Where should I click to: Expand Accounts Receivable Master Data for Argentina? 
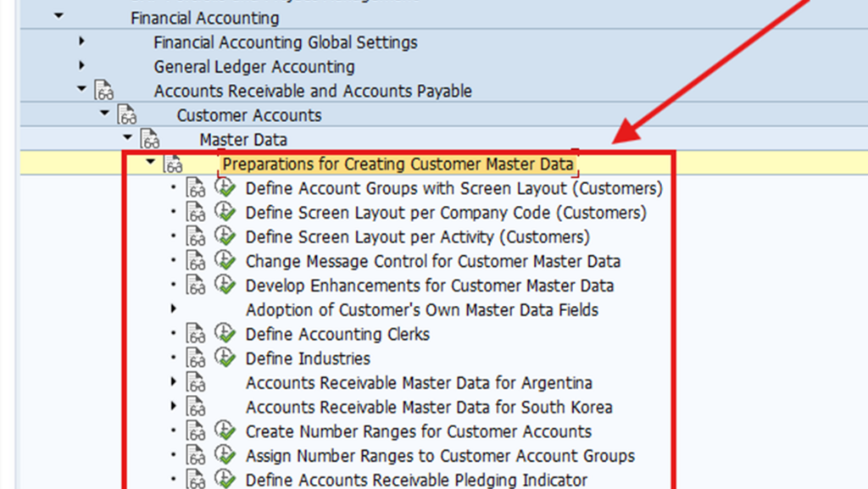click(x=175, y=382)
